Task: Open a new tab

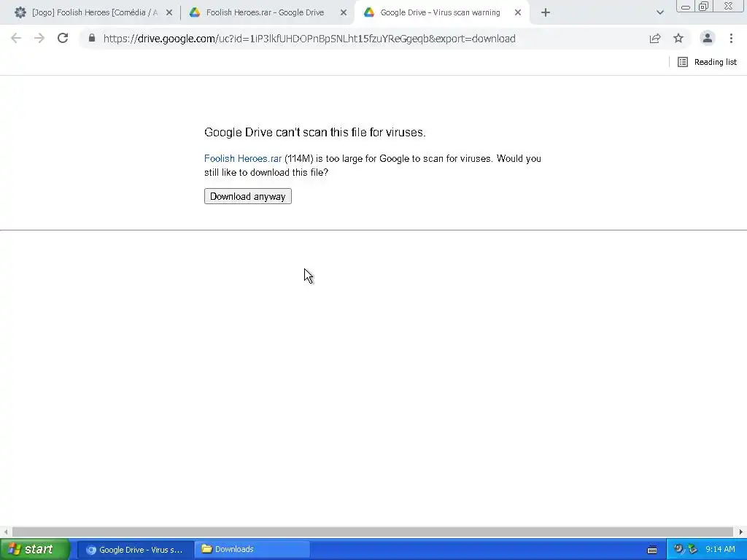Action: (546, 13)
